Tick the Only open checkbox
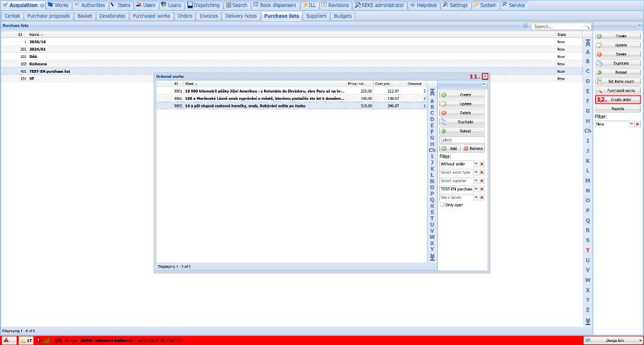 pyautogui.click(x=442, y=205)
